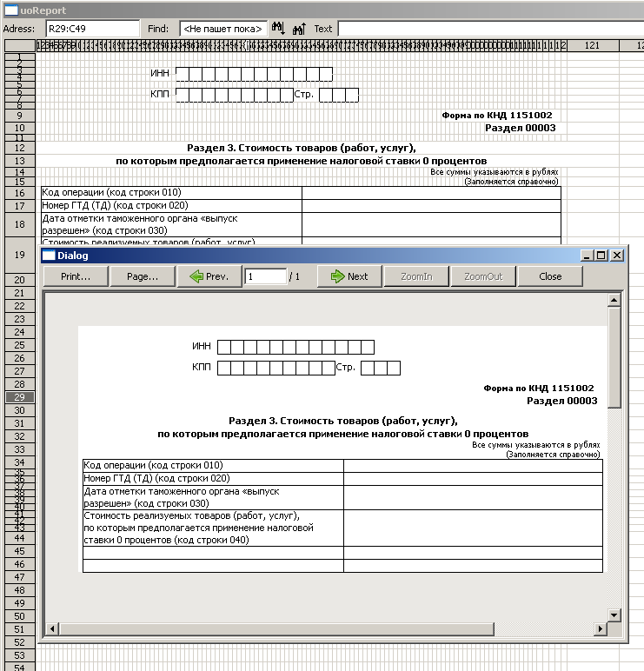Click the uoReport title bar icon

point(10,9)
